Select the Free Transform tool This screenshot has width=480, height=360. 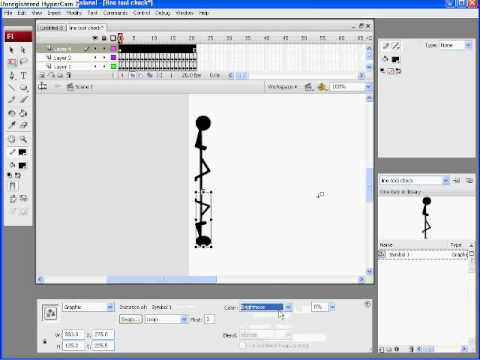tap(12, 62)
